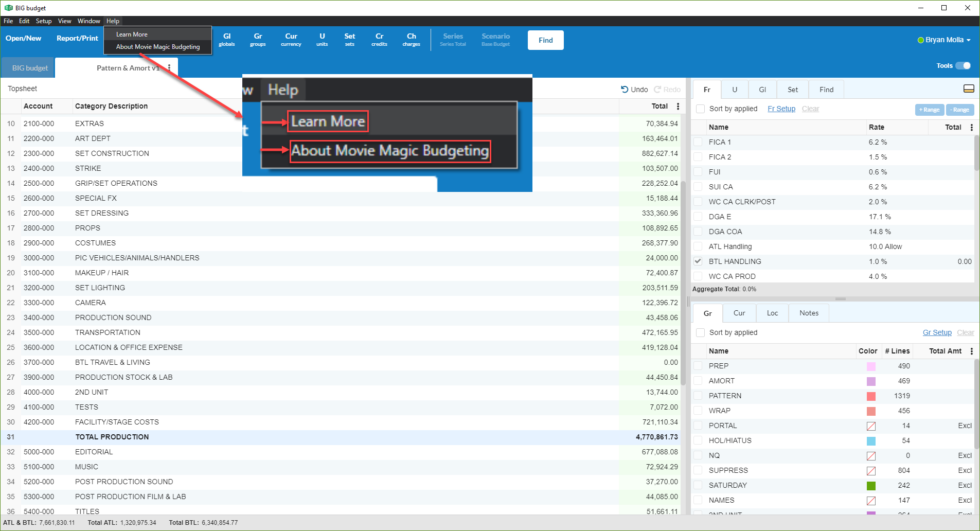Click the SATURDAY group green color swatch
Viewport: 980px width, 531px height.
point(871,486)
